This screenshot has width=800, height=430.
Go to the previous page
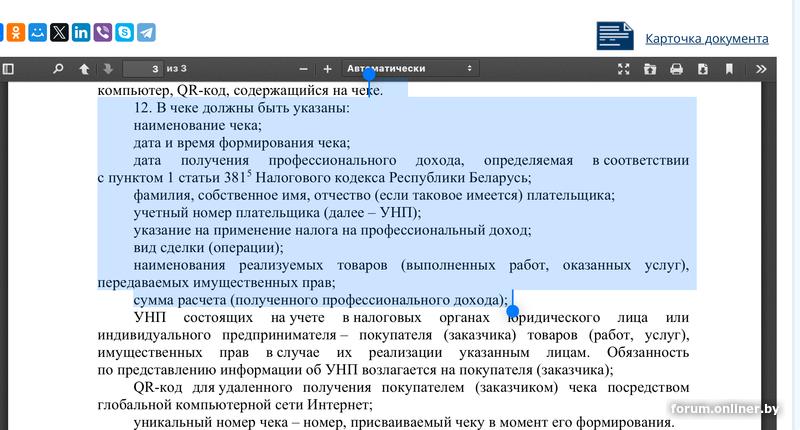click(84, 69)
